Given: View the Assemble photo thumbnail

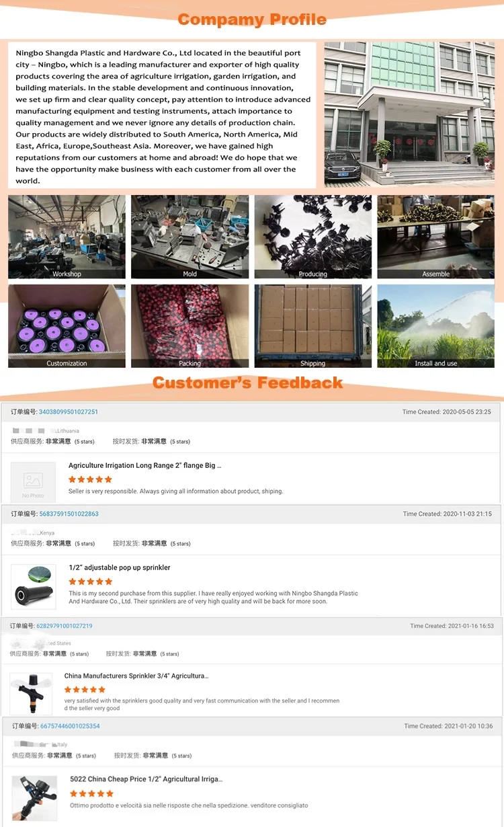Looking at the screenshot, I should (x=436, y=237).
